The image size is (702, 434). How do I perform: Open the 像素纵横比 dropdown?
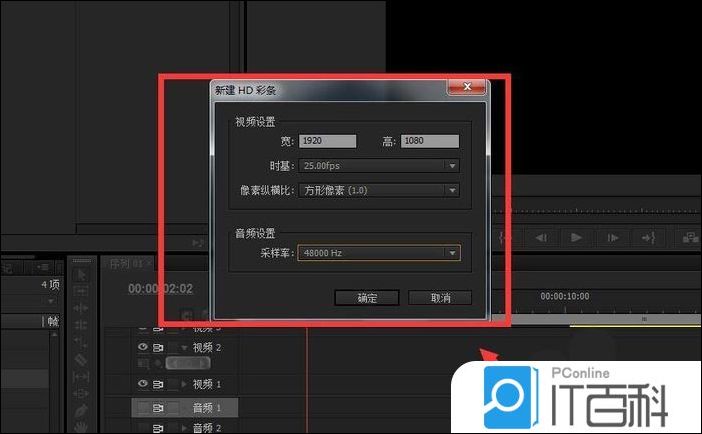coord(379,190)
